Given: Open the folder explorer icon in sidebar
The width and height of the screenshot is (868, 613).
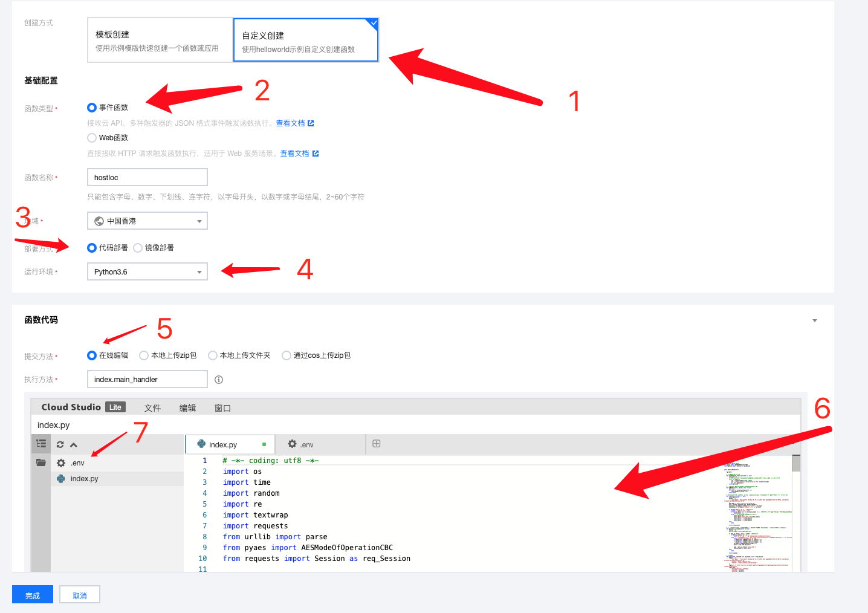Looking at the screenshot, I should point(41,462).
